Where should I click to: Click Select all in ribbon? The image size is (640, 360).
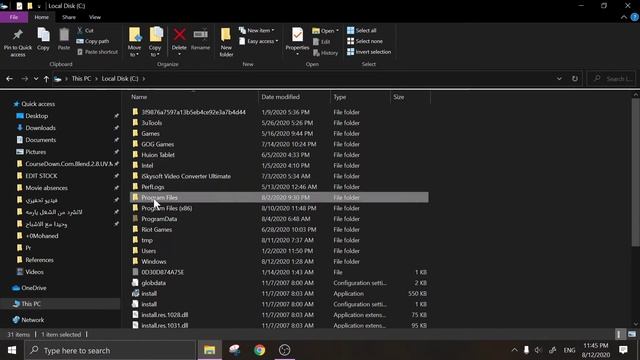point(362,31)
